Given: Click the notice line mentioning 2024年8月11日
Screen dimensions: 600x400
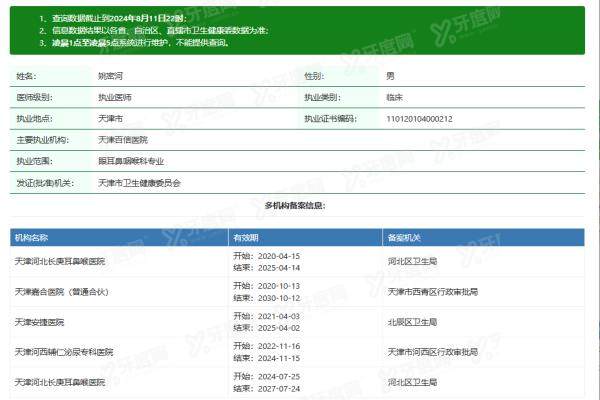Looking at the screenshot, I should [119, 18].
